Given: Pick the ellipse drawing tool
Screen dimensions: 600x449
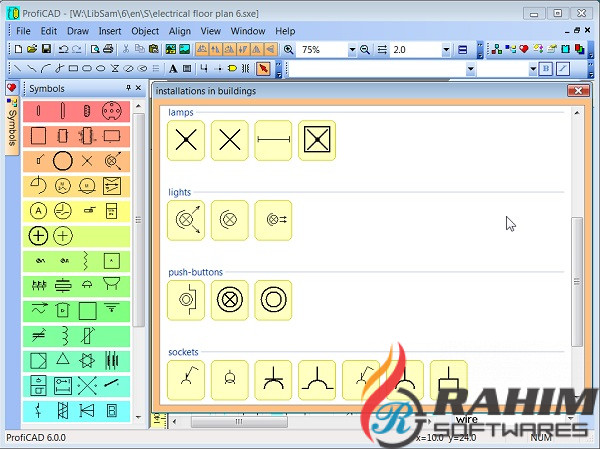Looking at the screenshot, I should (x=100, y=69).
